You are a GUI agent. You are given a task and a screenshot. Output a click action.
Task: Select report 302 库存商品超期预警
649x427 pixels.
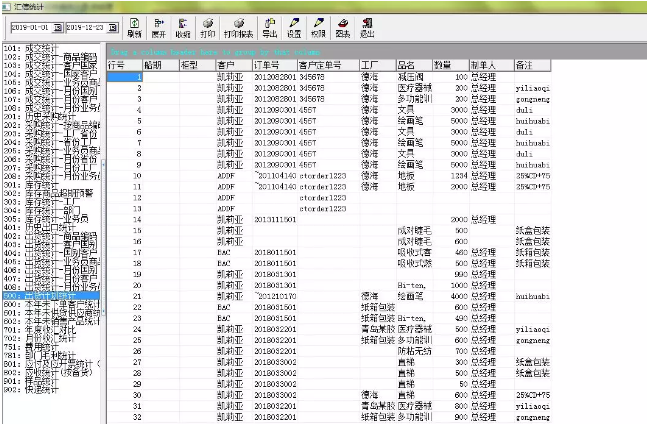click(48, 193)
